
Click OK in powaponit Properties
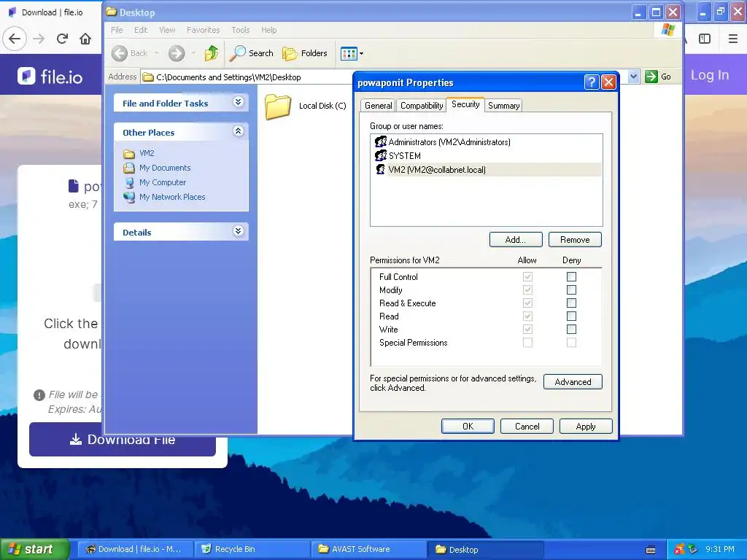pyautogui.click(x=468, y=426)
